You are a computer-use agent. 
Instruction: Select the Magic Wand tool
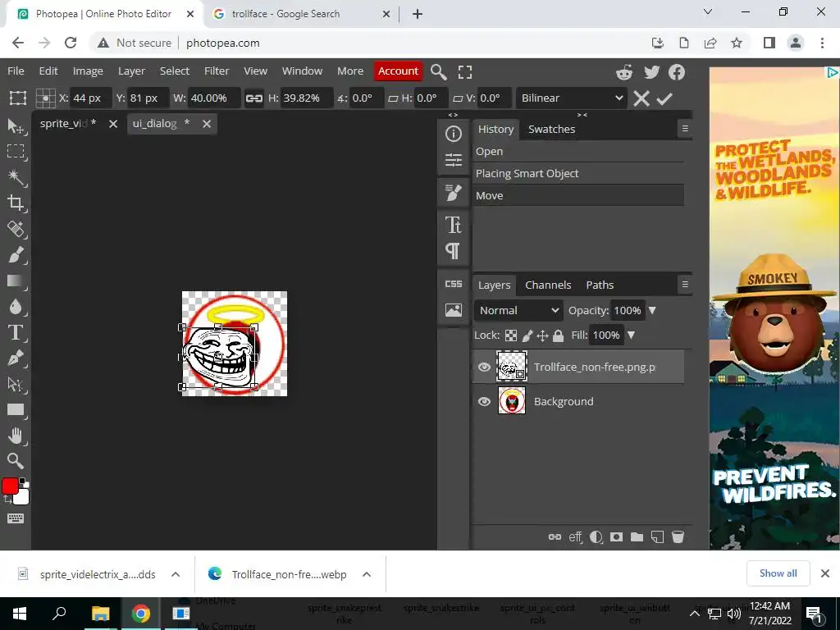pyautogui.click(x=16, y=177)
